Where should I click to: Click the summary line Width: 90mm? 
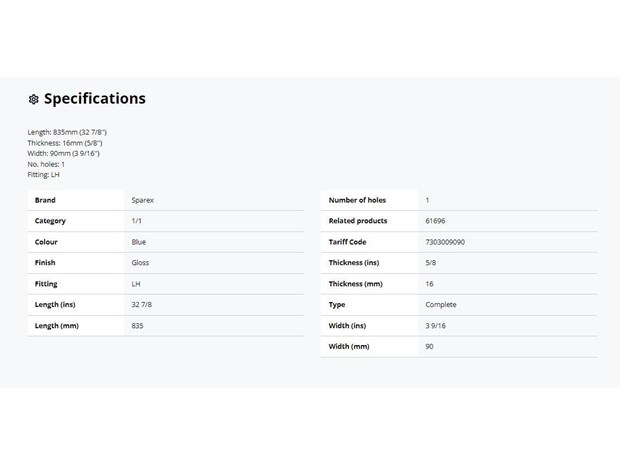[64, 153]
